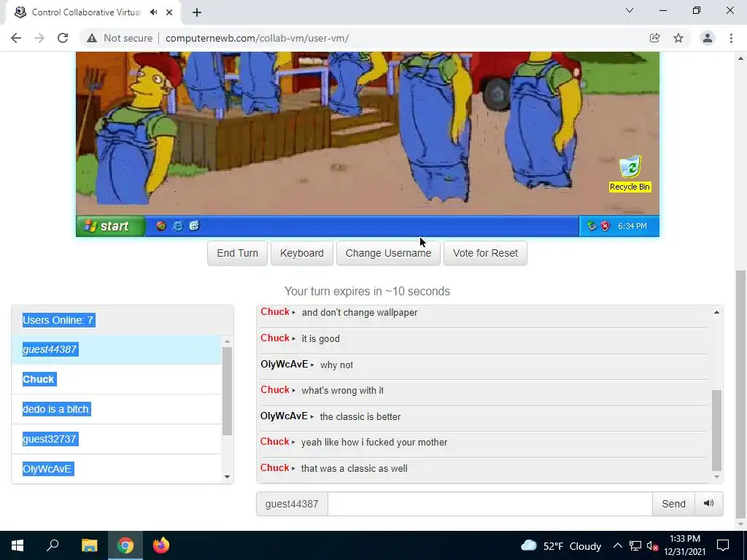Open File Explorer from taskbar
Viewport: 747px width, 560px height.
89,545
